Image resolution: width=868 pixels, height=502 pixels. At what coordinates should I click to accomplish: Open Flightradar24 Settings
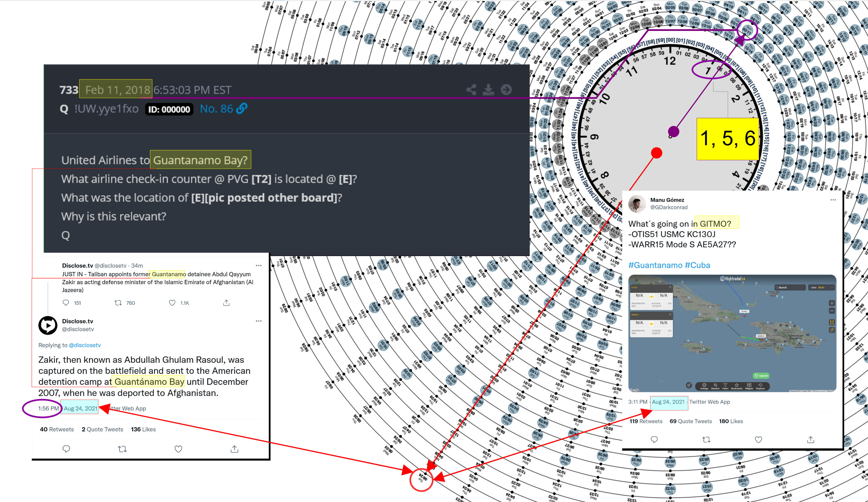click(704, 386)
